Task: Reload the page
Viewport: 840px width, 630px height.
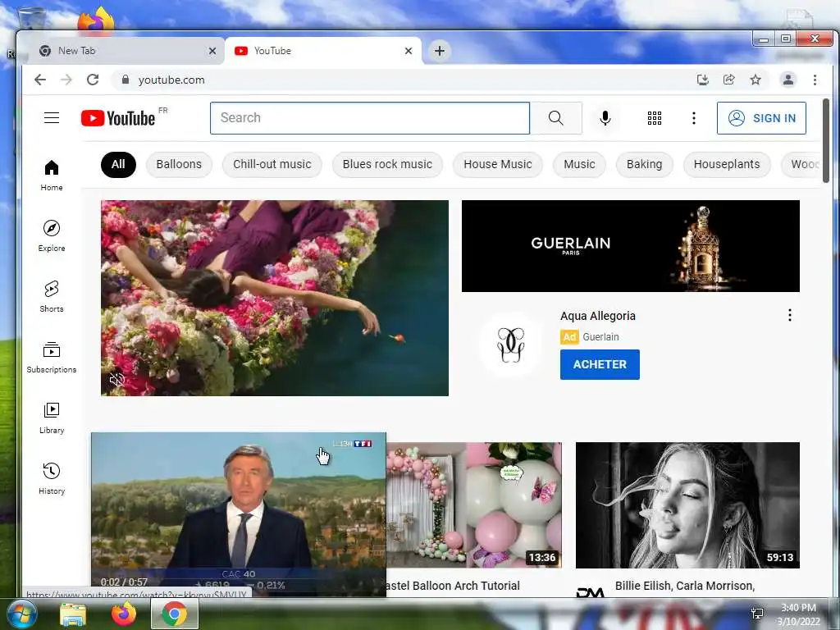Action: click(x=93, y=80)
